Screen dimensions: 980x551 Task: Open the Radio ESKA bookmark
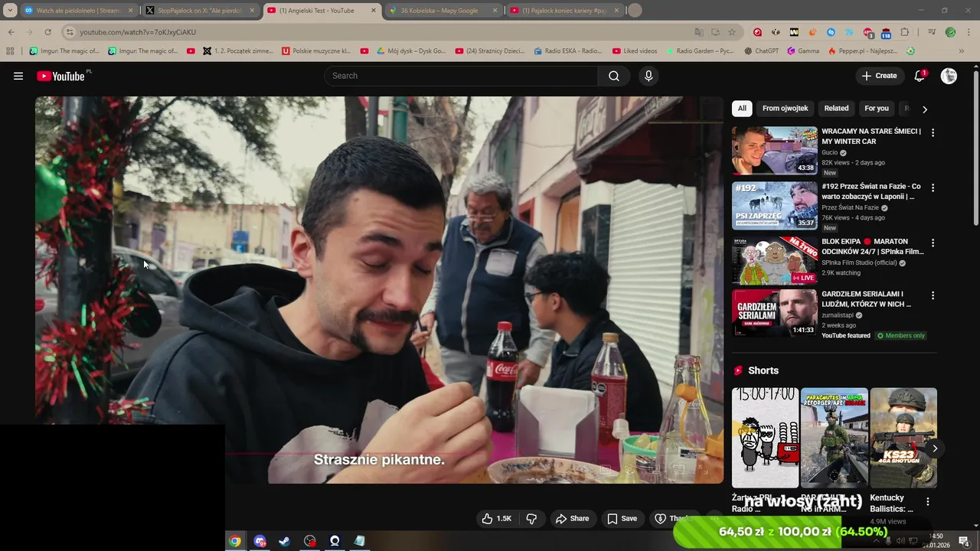567,51
